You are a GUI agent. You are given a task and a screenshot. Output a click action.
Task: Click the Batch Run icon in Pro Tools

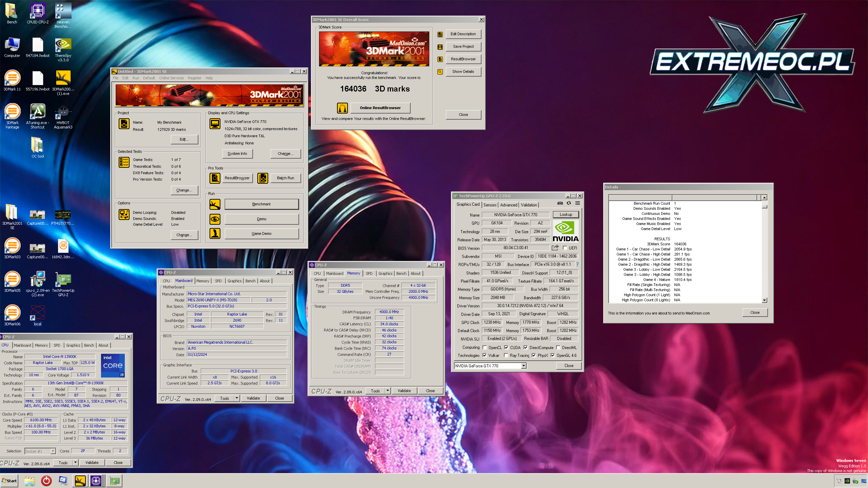point(263,178)
